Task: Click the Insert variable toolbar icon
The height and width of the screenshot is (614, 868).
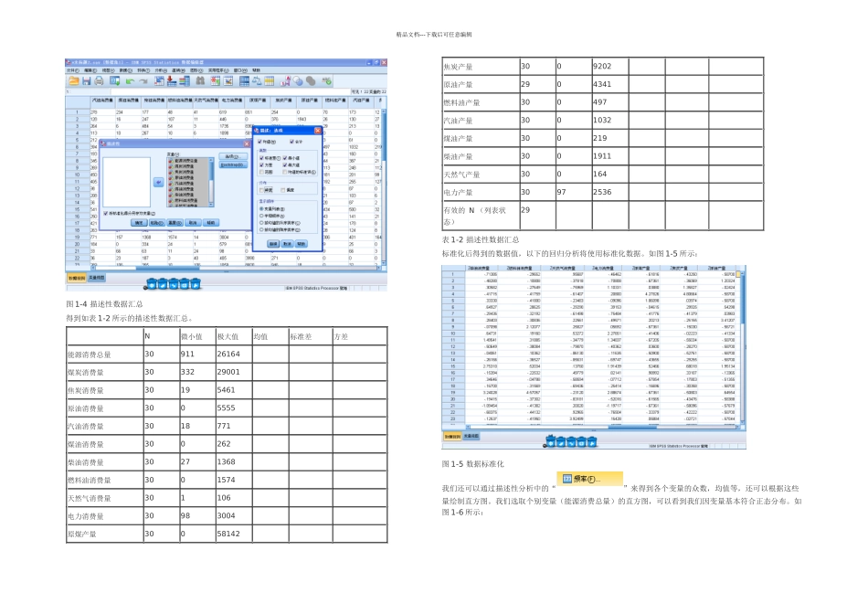Action: tap(228, 80)
